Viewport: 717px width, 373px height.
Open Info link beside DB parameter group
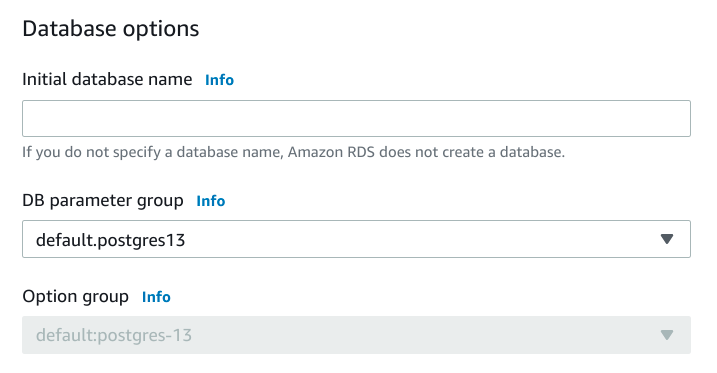[210, 201]
